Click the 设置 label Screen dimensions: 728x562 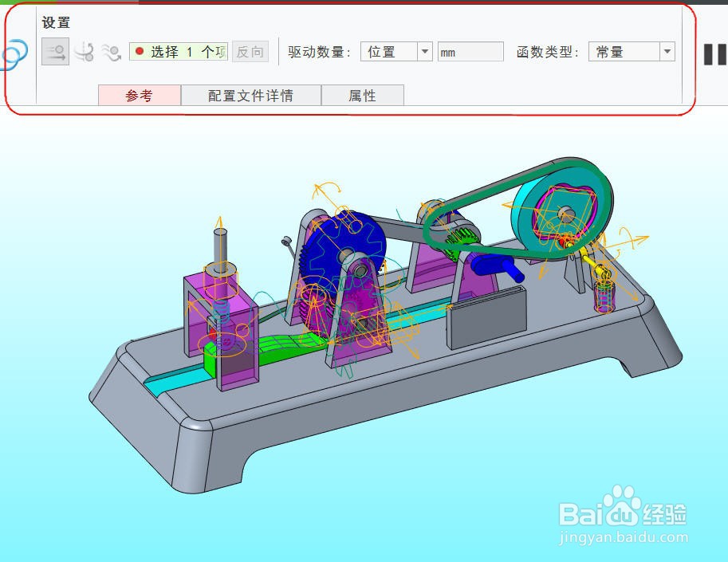tap(56, 22)
